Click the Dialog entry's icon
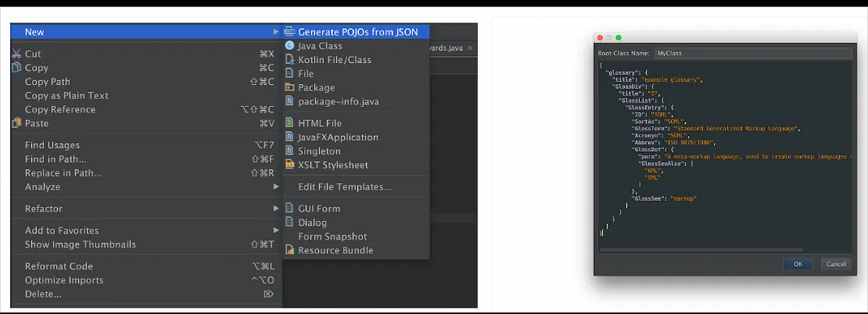Screen dimensions: 868x314 [x=290, y=222]
